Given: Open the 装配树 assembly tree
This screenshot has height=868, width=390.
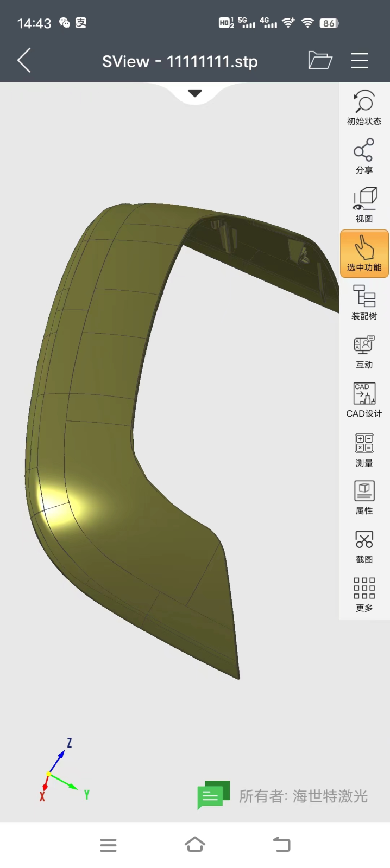Looking at the screenshot, I should [x=364, y=302].
